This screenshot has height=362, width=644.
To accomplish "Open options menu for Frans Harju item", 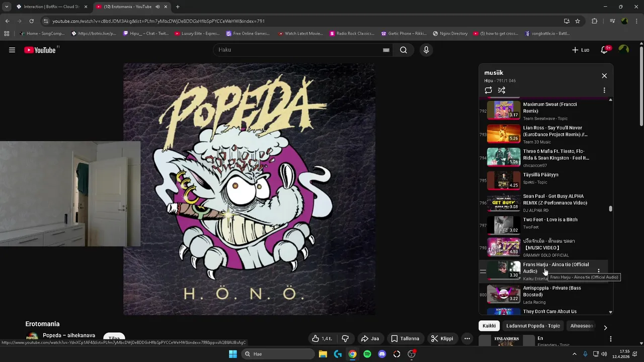I will coord(598,271).
